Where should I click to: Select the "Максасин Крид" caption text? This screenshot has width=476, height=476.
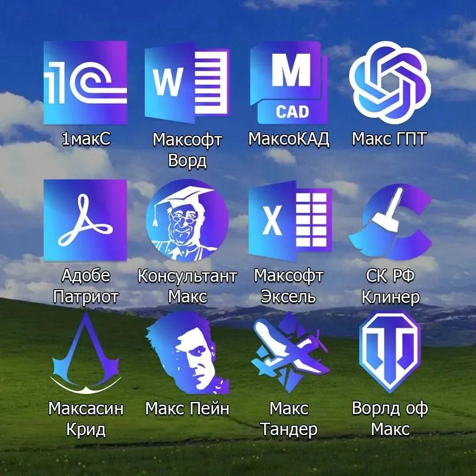tap(86, 418)
